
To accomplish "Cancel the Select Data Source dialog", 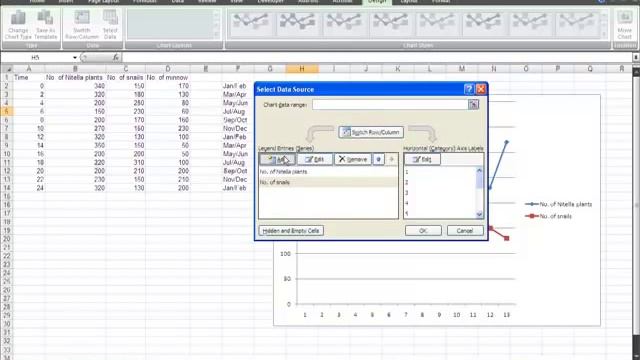I will (465, 231).
